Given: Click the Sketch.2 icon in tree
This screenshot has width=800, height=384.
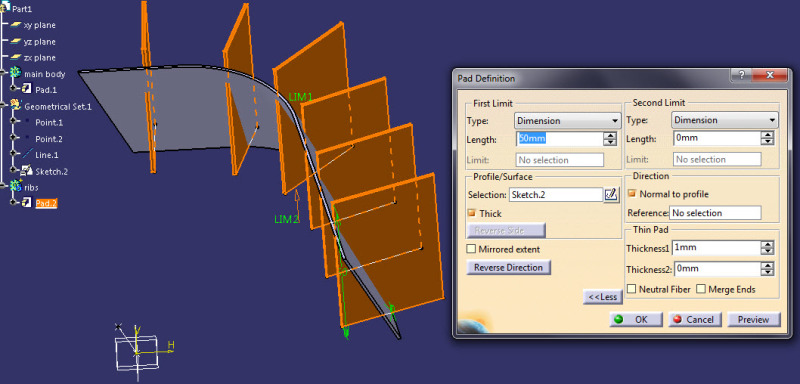Looking at the screenshot, I should [27, 171].
